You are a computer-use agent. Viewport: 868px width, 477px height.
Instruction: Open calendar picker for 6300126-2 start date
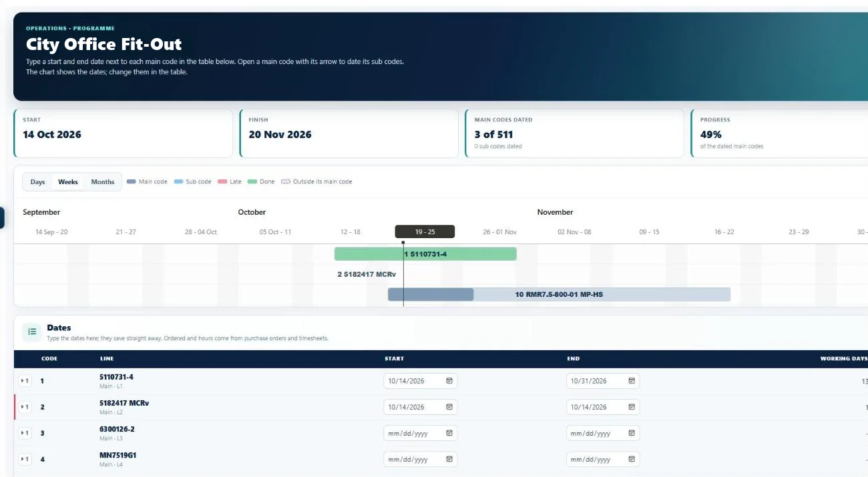pos(449,433)
